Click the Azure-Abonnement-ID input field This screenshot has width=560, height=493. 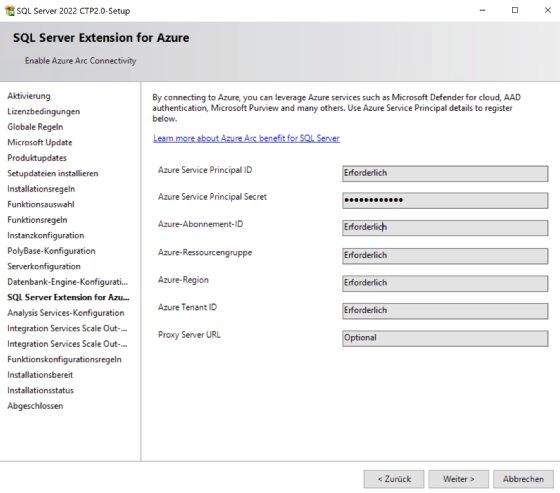click(445, 228)
